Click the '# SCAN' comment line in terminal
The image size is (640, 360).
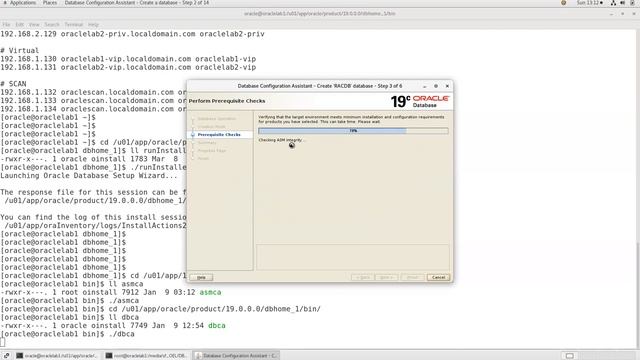(x=13, y=84)
